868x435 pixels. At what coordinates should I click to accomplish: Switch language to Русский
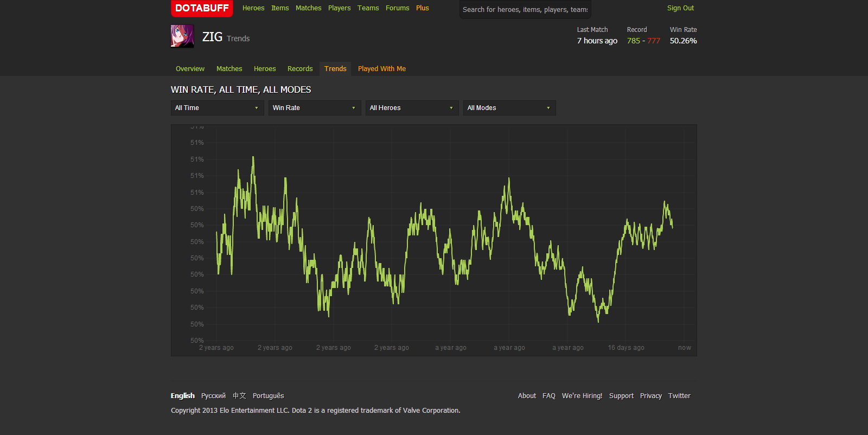point(213,396)
